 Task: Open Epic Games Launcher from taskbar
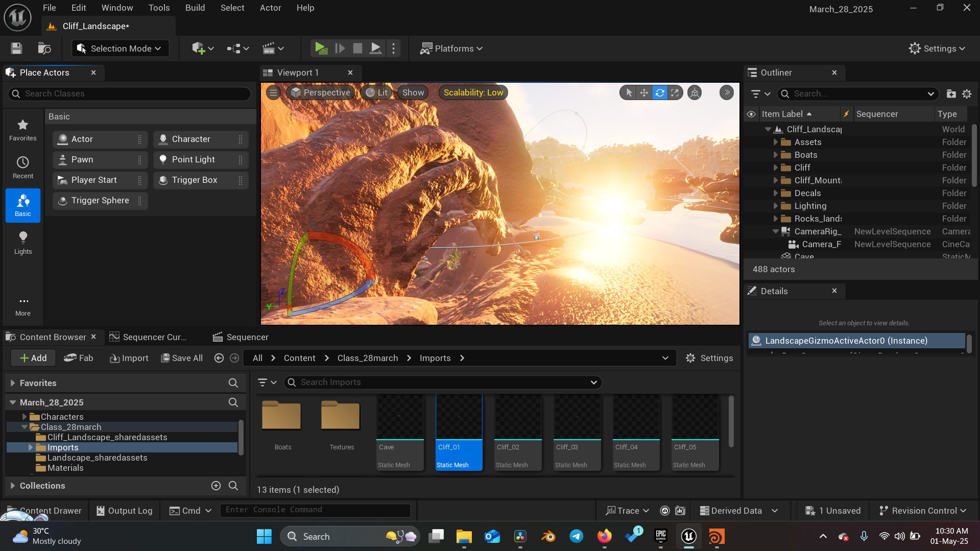[661, 536]
